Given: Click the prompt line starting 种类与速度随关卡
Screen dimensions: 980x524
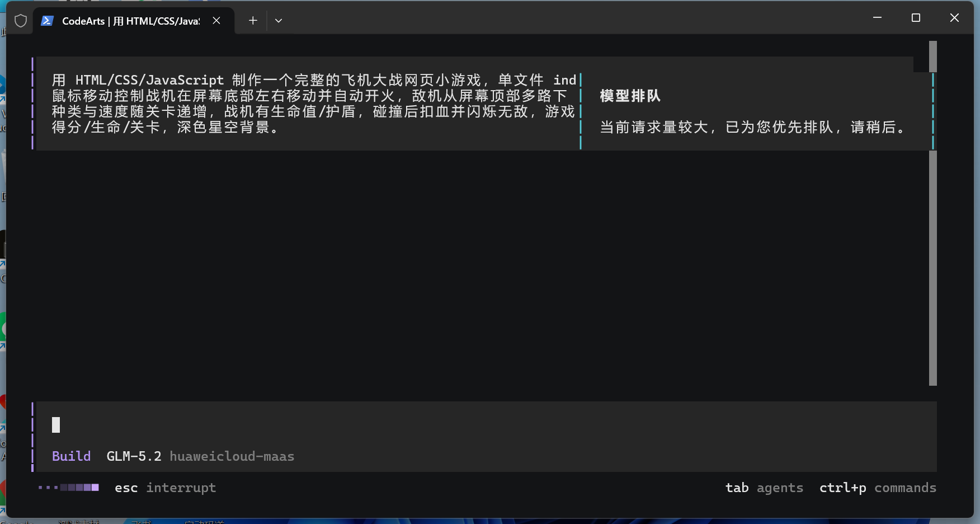Looking at the screenshot, I should [x=313, y=111].
